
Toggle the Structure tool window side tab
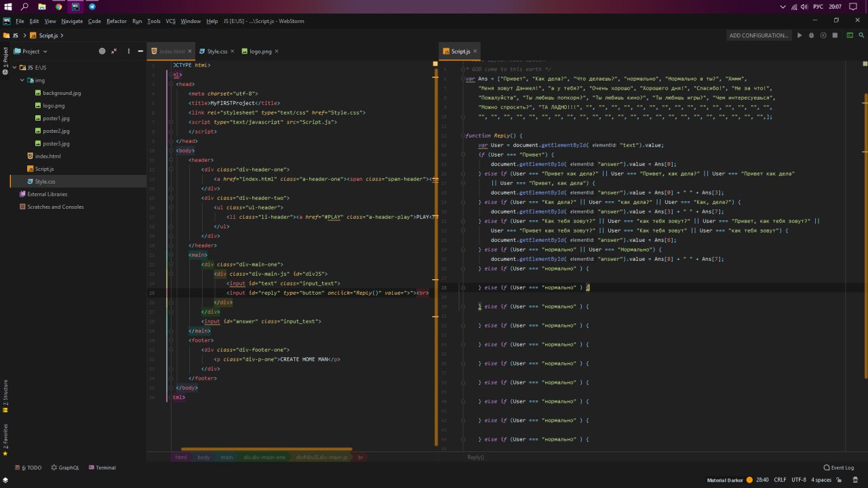point(5,397)
